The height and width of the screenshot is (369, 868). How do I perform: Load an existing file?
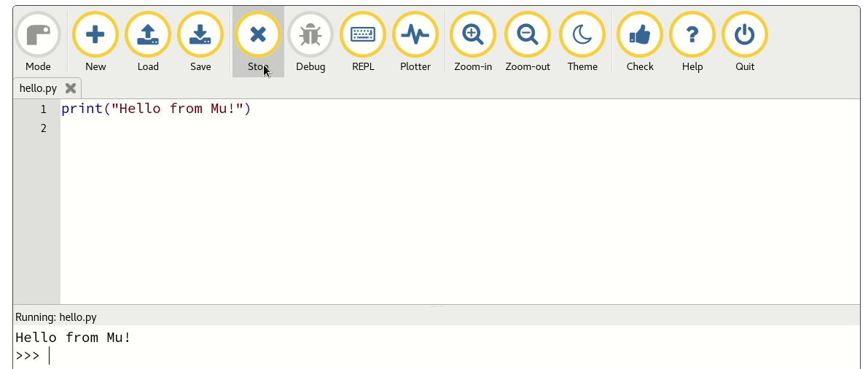148,42
